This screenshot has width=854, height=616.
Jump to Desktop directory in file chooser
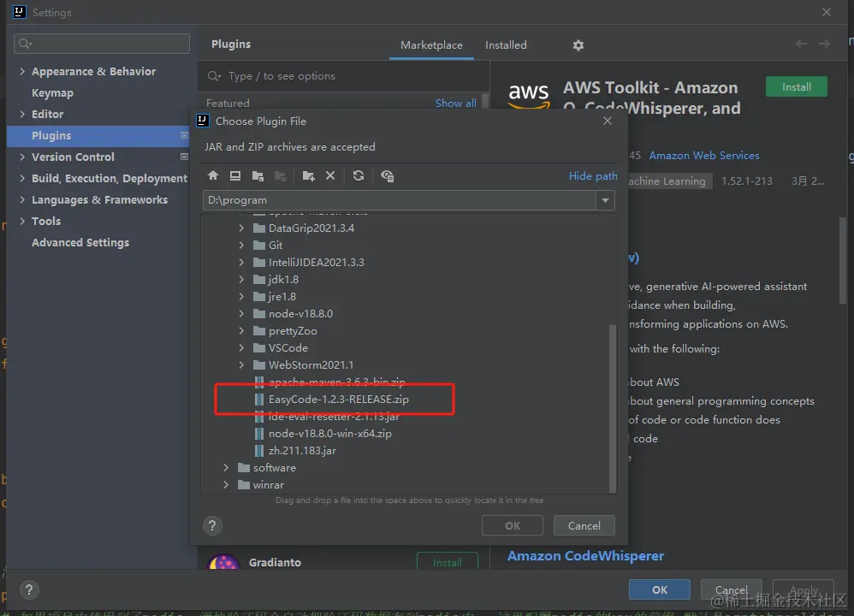pos(235,175)
